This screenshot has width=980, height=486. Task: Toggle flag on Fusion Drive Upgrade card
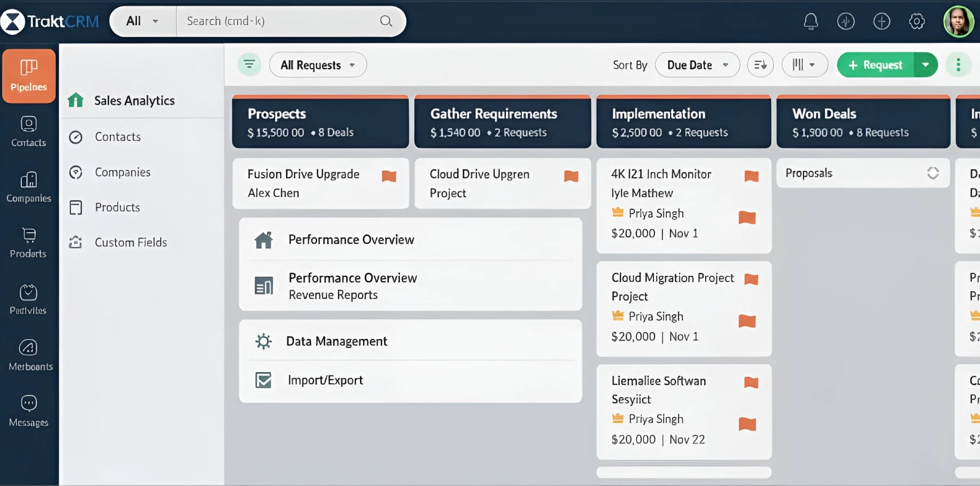tap(389, 176)
